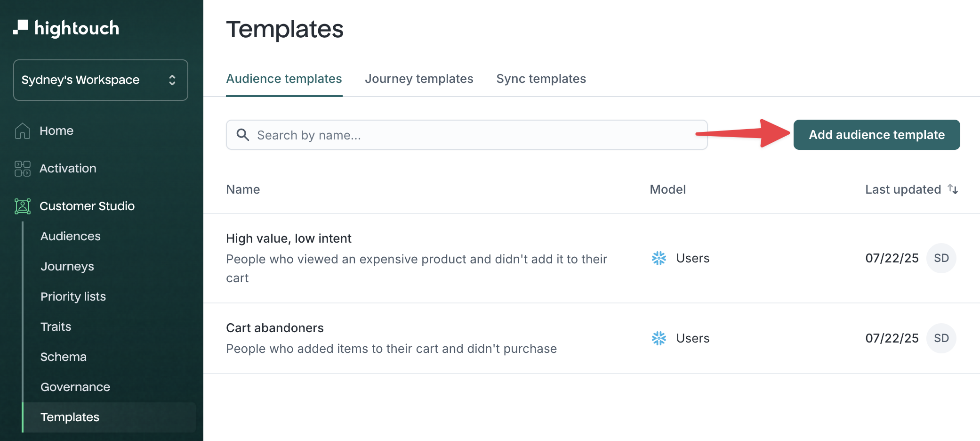The image size is (980, 441).
Task: Go to Home in sidebar
Action: point(56,131)
